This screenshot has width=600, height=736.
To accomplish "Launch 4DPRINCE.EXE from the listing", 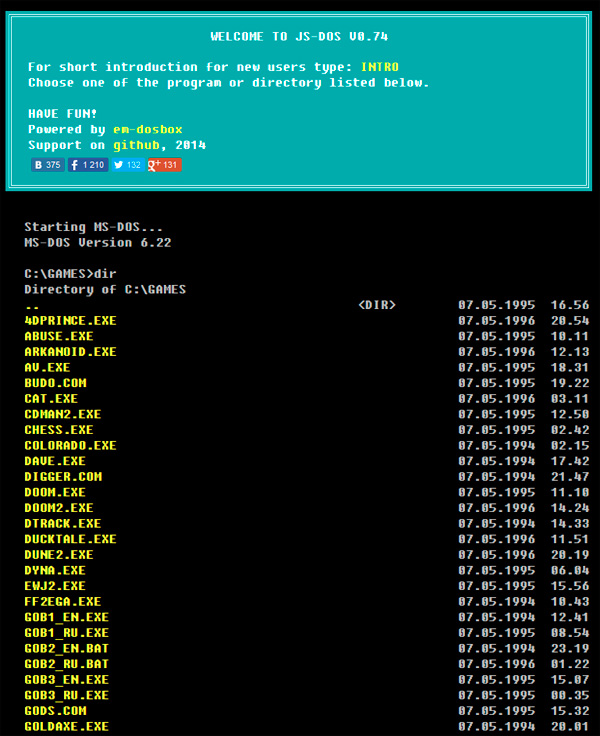I will click(70, 321).
